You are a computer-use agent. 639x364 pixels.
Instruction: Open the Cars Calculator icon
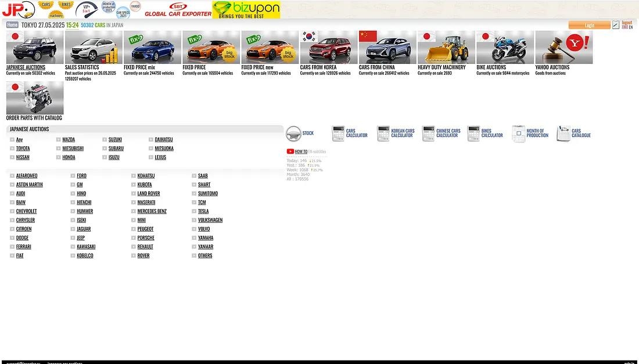click(338, 134)
